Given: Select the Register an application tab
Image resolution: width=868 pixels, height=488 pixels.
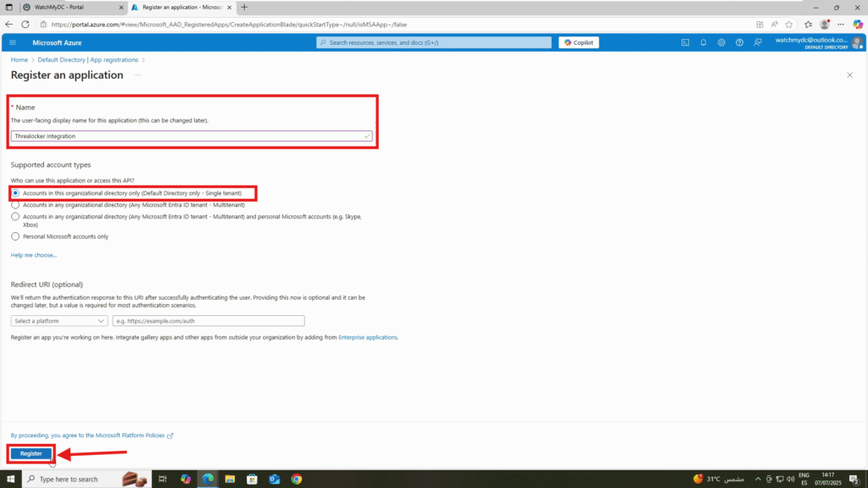Looking at the screenshot, I should point(181,7).
